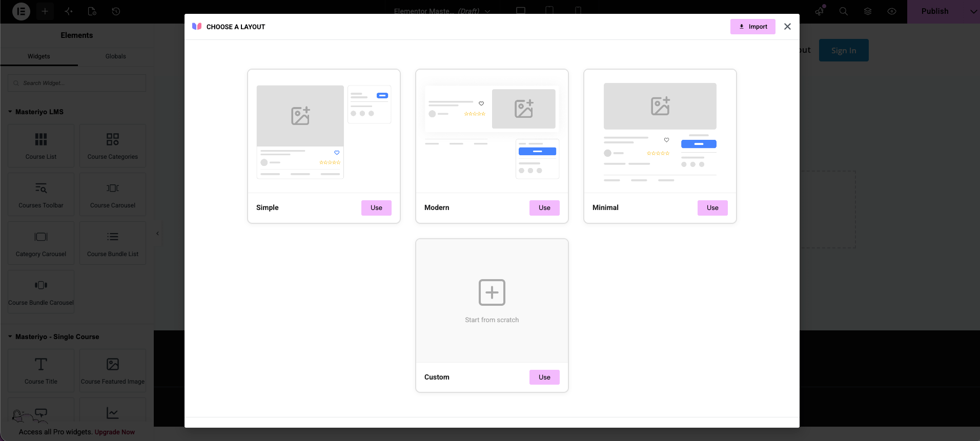980x441 pixels.
Task: Open the revision history icon
Action: (x=116, y=11)
